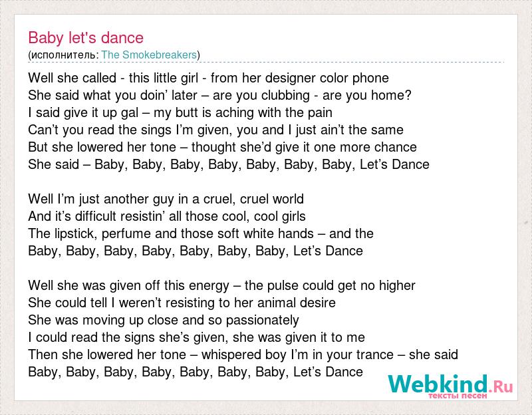
Task: Click line 'Can't you read the sings I'm given'
Action: coord(215,130)
